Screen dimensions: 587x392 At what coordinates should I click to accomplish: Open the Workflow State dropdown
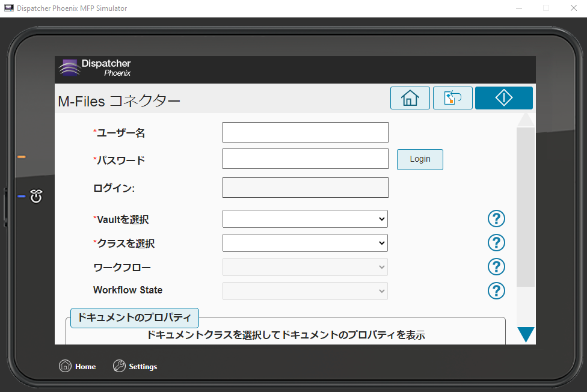(x=305, y=291)
